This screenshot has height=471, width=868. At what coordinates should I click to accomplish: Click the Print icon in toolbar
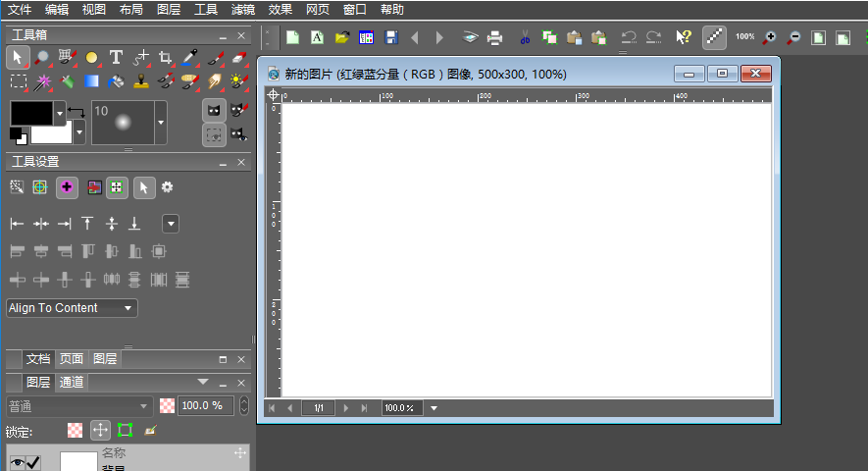tap(494, 37)
